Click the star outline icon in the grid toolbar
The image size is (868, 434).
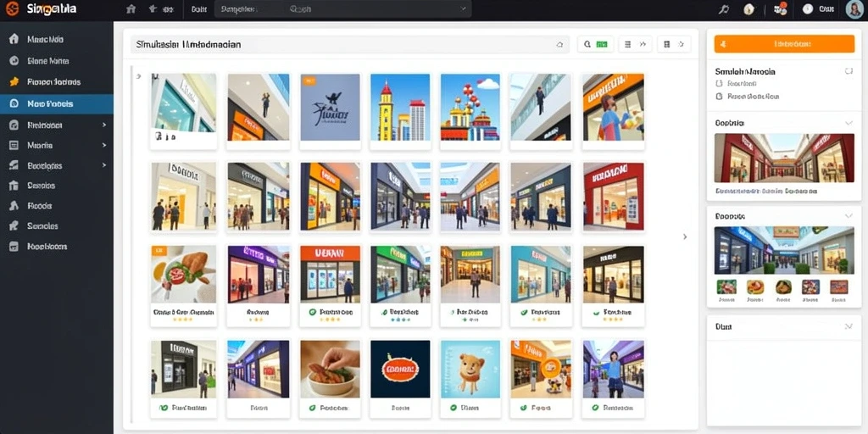pyautogui.click(x=682, y=44)
